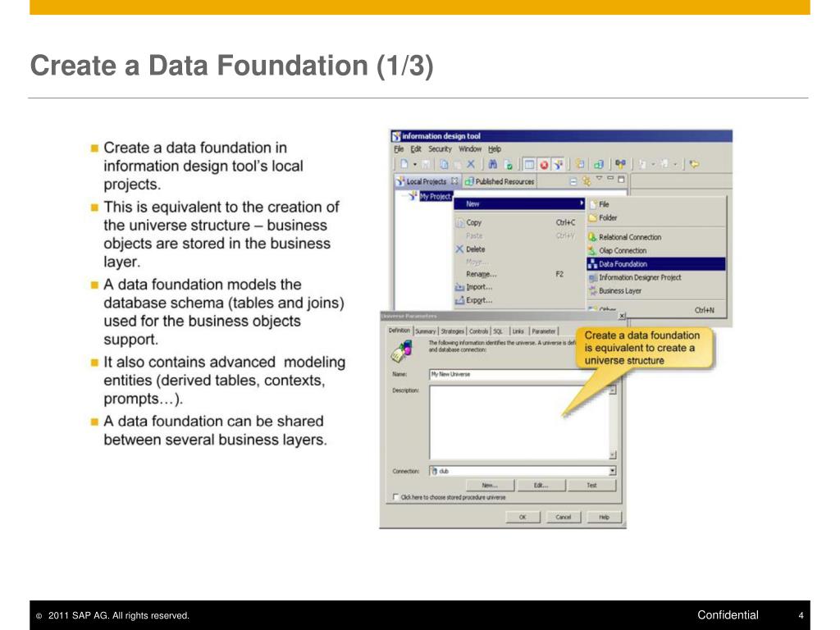
Task: Select the Controls tab
Action: pyautogui.click(x=478, y=331)
